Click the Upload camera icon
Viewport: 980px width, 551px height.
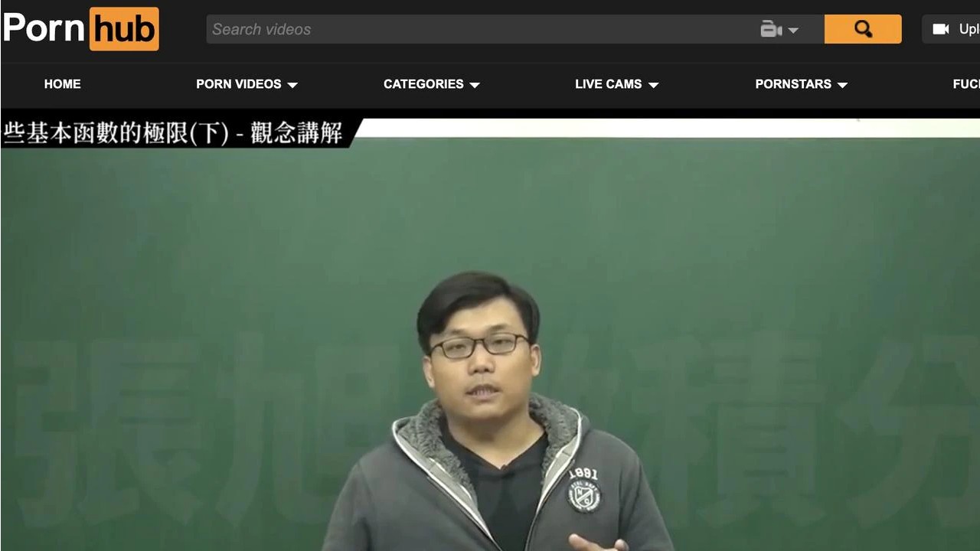(941, 29)
